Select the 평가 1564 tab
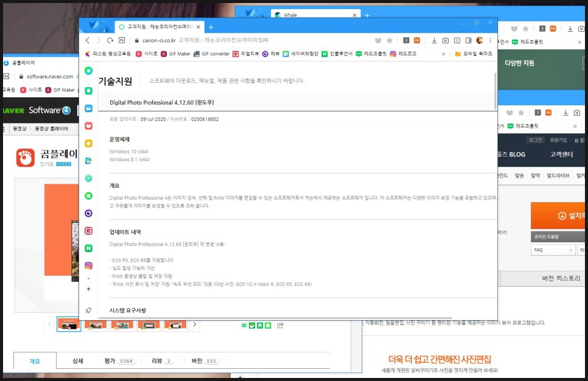The width and height of the screenshot is (588, 381). tap(120, 361)
